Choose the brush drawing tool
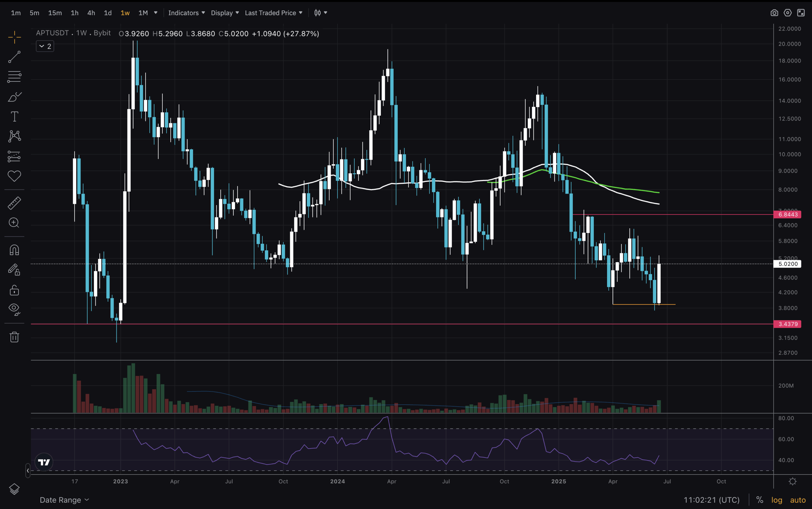Viewport: 812px width, 509px height. point(14,97)
